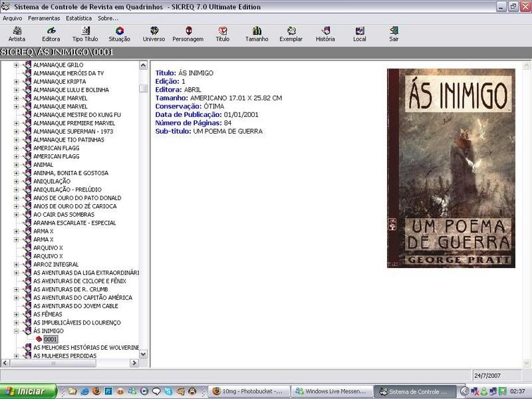Viewport: 532px width, 399px height.
Task: Open the Situação color-wheel tool
Action: [120, 35]
